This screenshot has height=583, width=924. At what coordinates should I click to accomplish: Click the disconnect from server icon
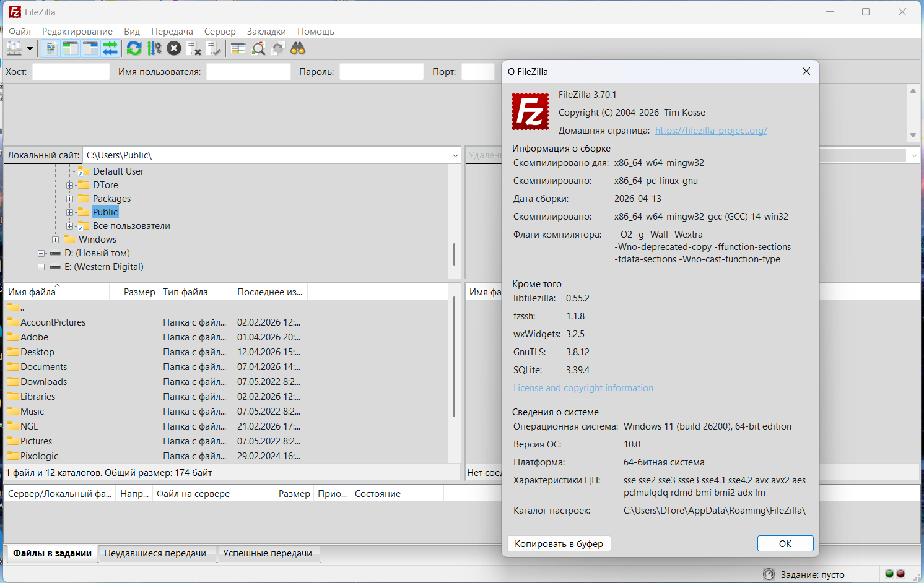[x=194, y=48]
